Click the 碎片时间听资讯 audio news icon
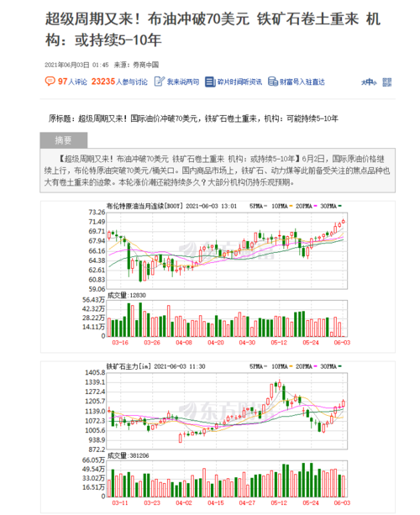The height and width of the screenshot is (515, 420). tap(210, 81)
